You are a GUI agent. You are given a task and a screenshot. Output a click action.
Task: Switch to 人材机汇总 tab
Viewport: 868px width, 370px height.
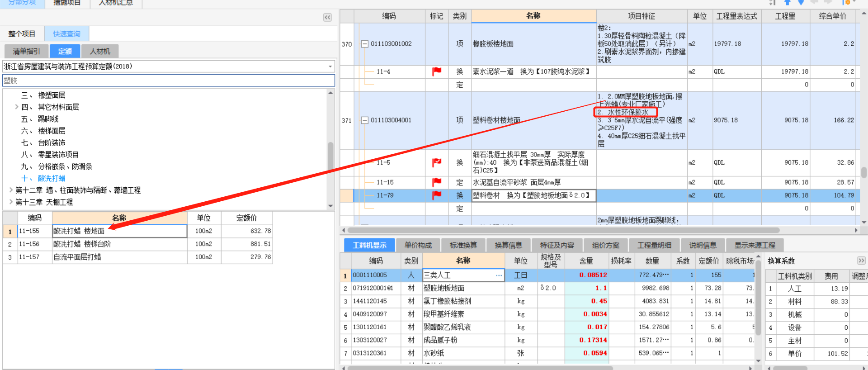116,3
